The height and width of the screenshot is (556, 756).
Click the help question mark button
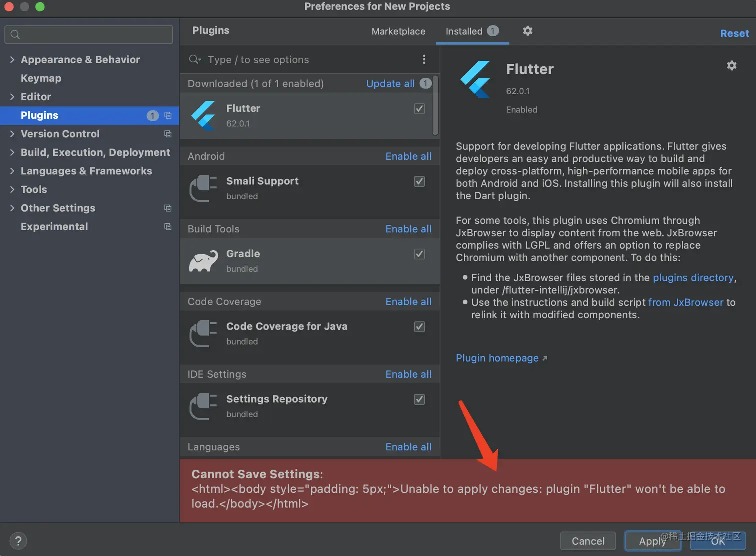click(18, 541)
